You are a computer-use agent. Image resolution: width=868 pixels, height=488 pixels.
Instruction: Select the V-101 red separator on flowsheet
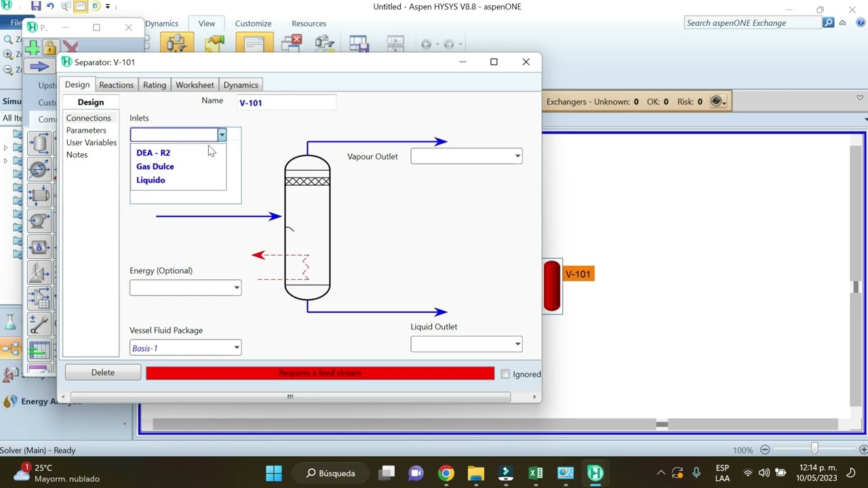point(552,287)
